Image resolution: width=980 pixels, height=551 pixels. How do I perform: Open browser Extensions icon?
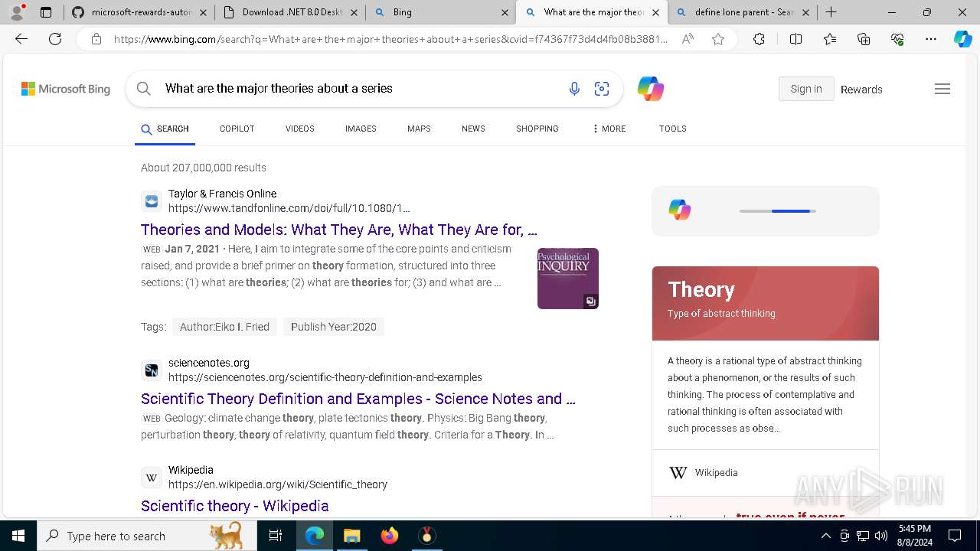pyautogui.click(x=759, y=39)
